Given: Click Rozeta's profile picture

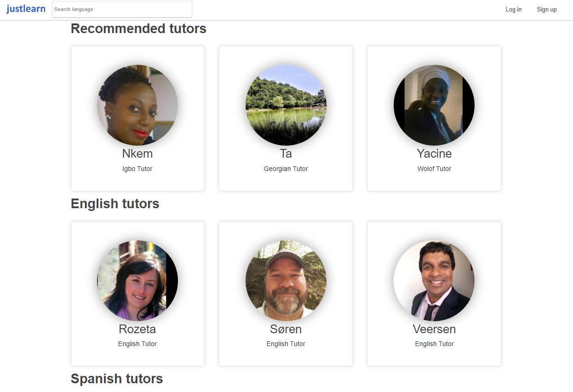Looking at the screenshot, I should tap(138, 281).
